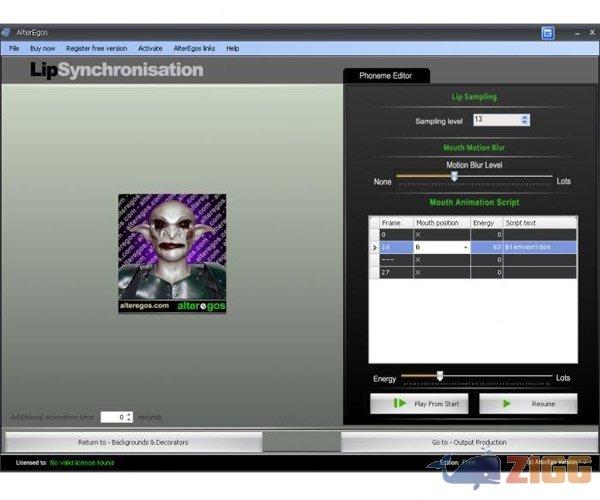Open the Buy now menu
This screenshot has height=500, width=600.
(42, 48)
